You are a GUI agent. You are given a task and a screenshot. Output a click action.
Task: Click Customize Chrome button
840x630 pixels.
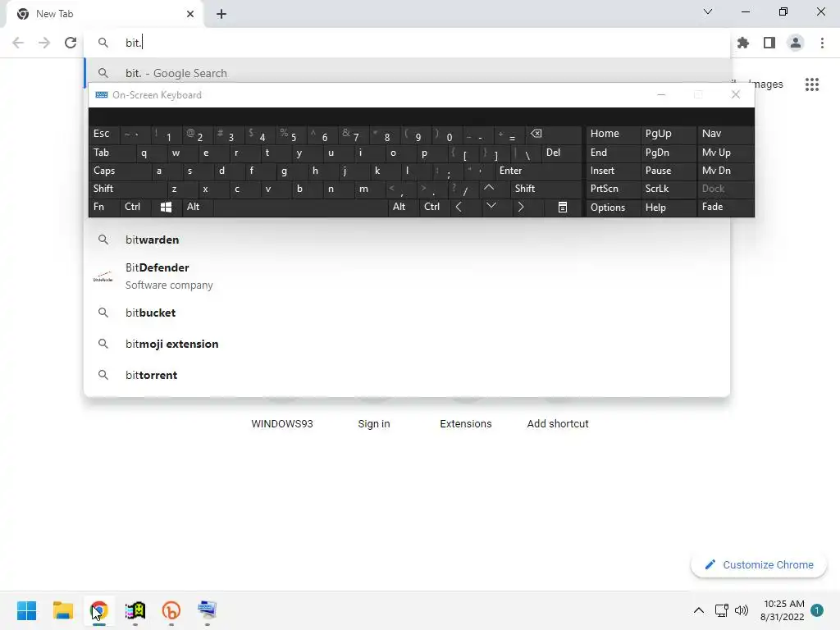tap(759, 564)
